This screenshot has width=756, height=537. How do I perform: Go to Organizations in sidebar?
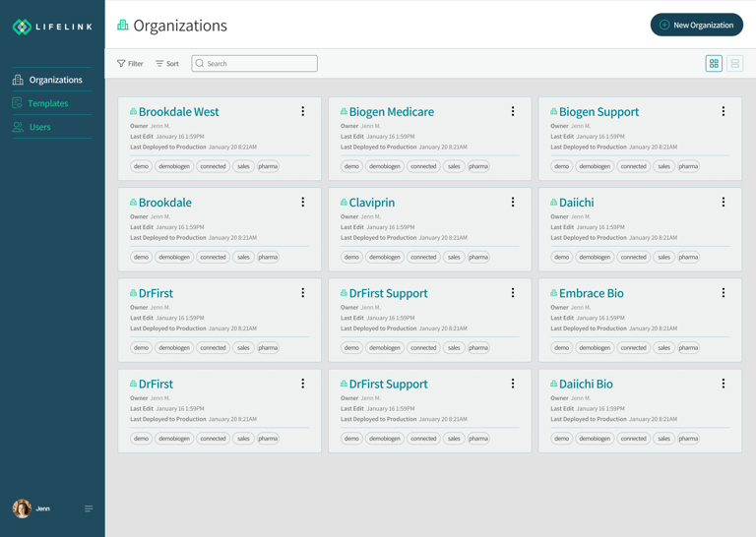(52, 80)
